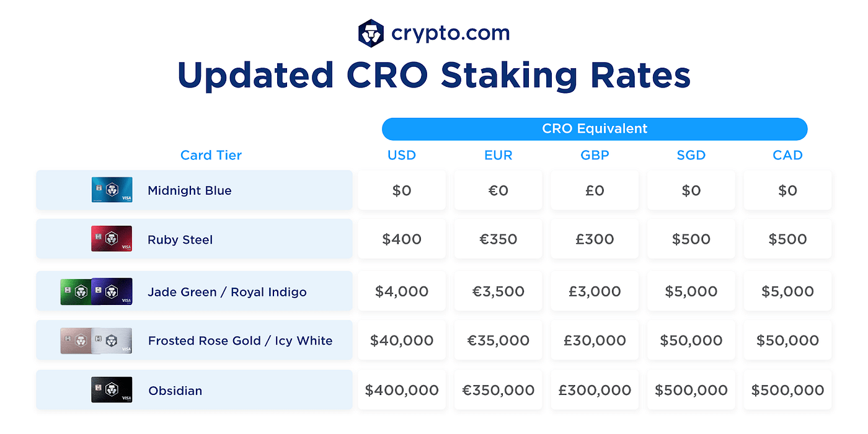Image resolution: width=868 pixels, height=434 pixels.
Task: Click the crypto.com wordmark text
Action: 451,33
